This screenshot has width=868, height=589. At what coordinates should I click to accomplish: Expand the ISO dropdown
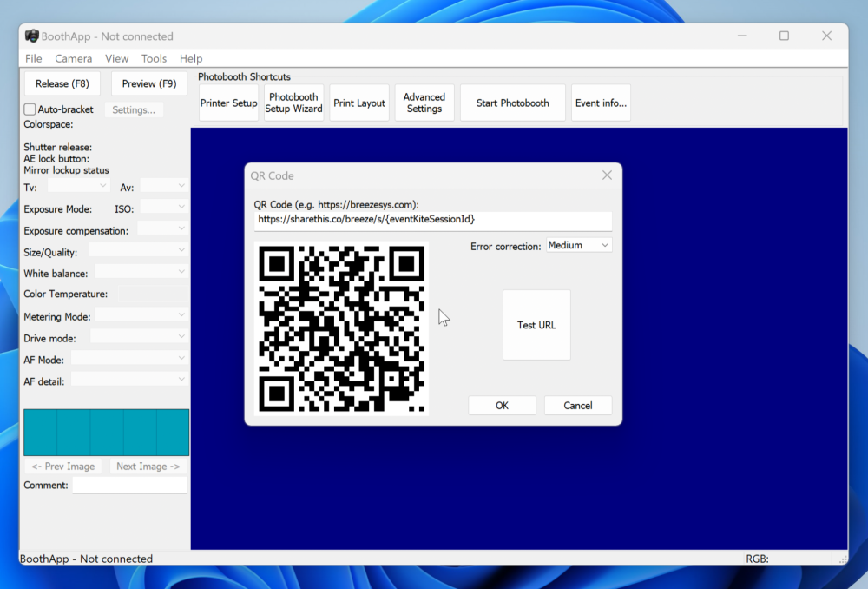tap(164, 208)
